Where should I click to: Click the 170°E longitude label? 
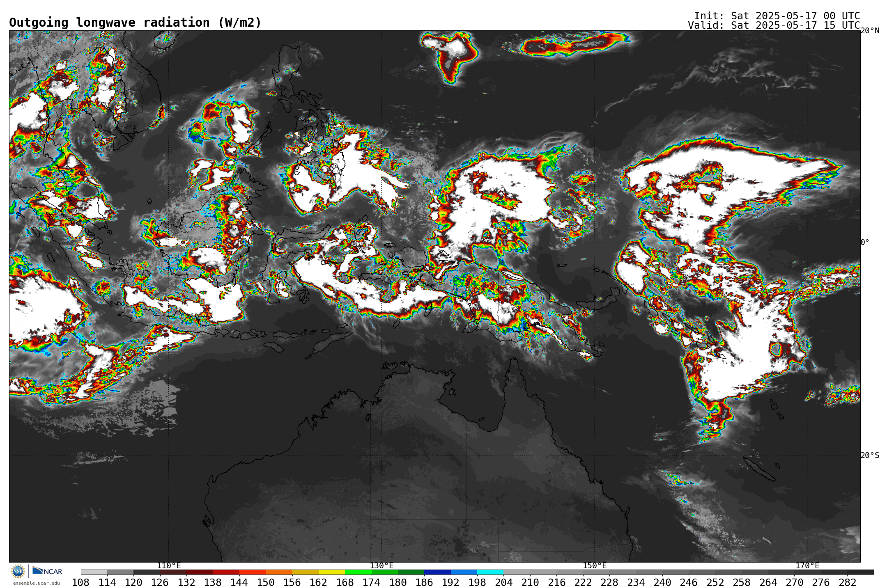point(807,566)
